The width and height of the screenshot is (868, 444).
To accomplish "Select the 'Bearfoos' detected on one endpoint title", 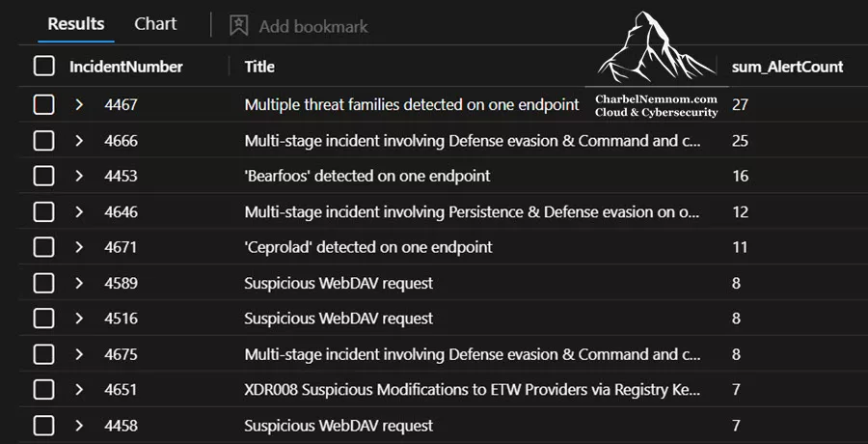I will tap(367, 177).
